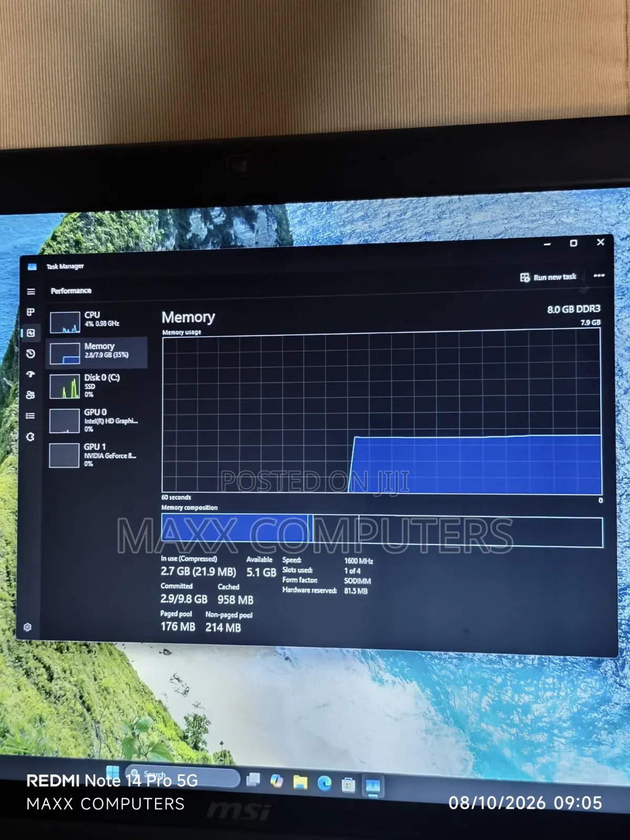Click the Memory composition bar
This screenshot has width=630, height=840.
[382, 531]
